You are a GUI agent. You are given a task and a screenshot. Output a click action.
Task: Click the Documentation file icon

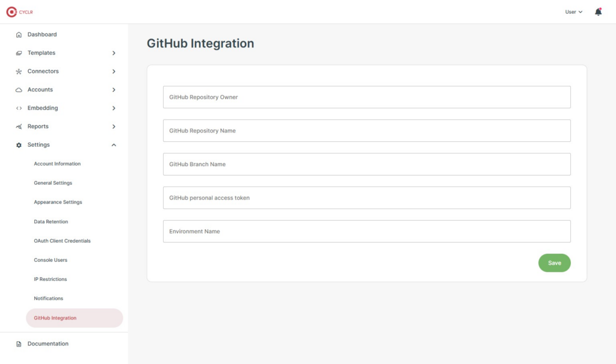click(x=19, y=344)
